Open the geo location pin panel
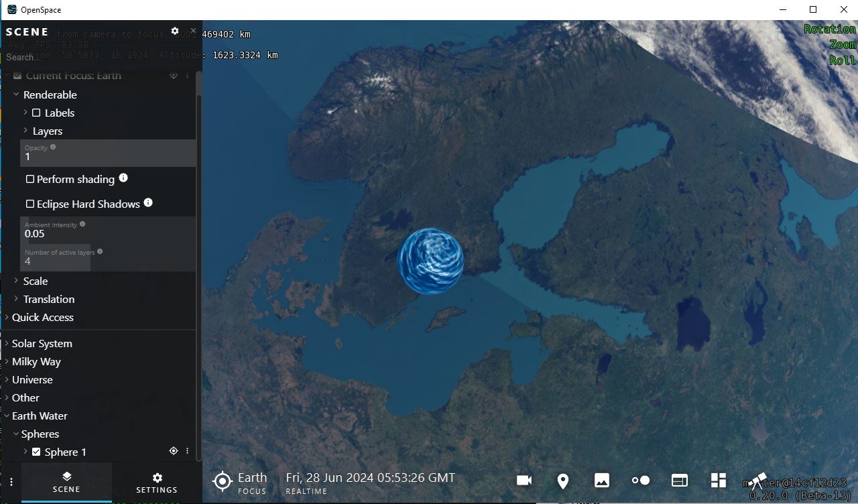Image resolution: width=858 pixels, height=504 pixels. click(x=563, y=481)
